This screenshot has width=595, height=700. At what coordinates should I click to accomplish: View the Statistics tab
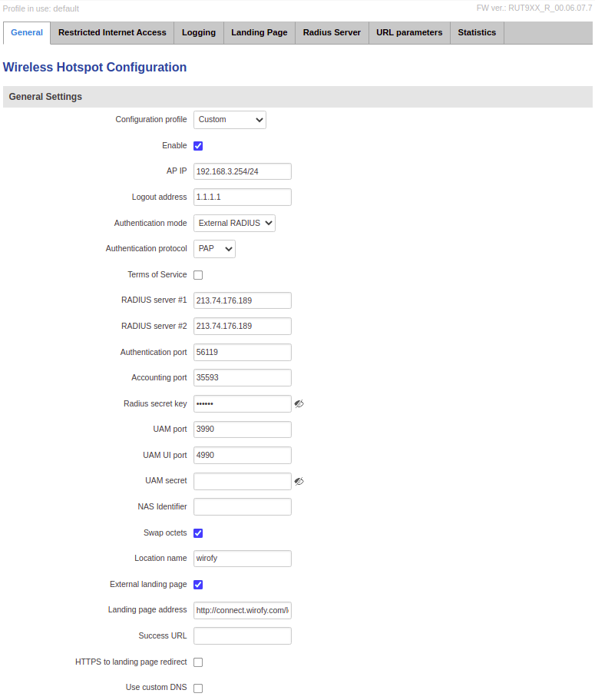click(x=477, y=33)
